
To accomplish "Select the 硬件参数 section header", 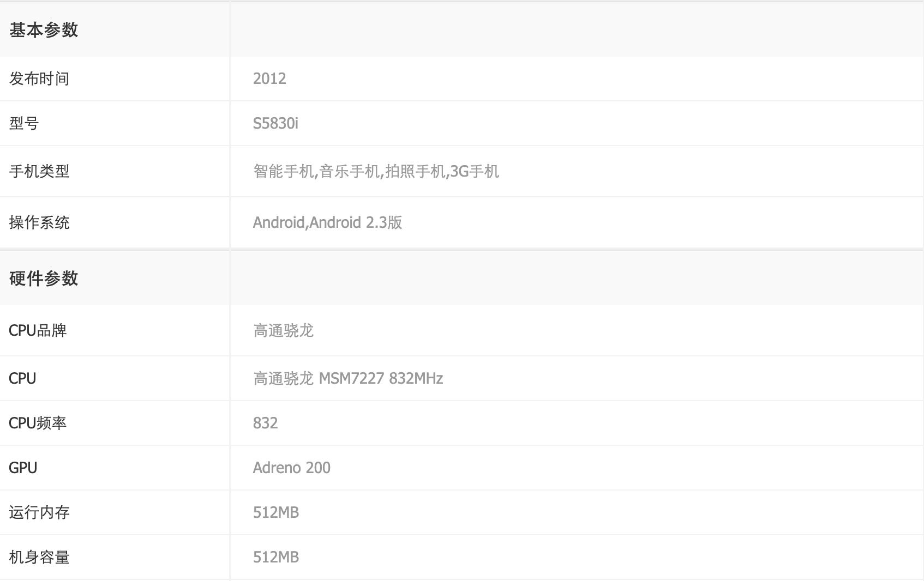I will click(44, 279).
